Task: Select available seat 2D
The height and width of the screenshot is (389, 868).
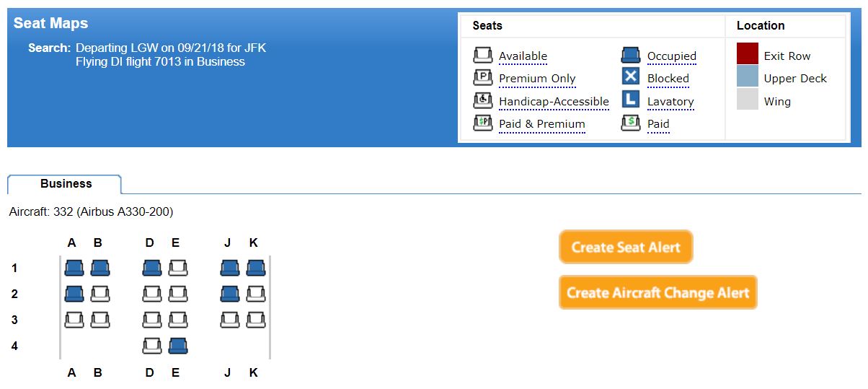Action: 152,294
